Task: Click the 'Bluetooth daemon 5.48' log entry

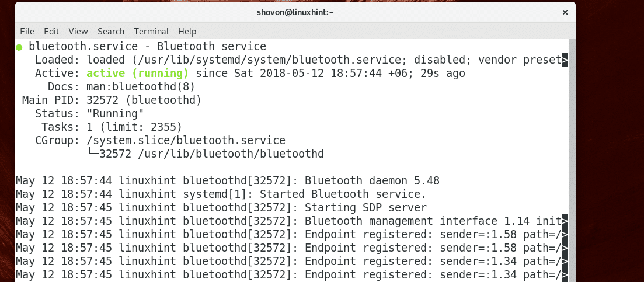Action: (x=372, y=180)
